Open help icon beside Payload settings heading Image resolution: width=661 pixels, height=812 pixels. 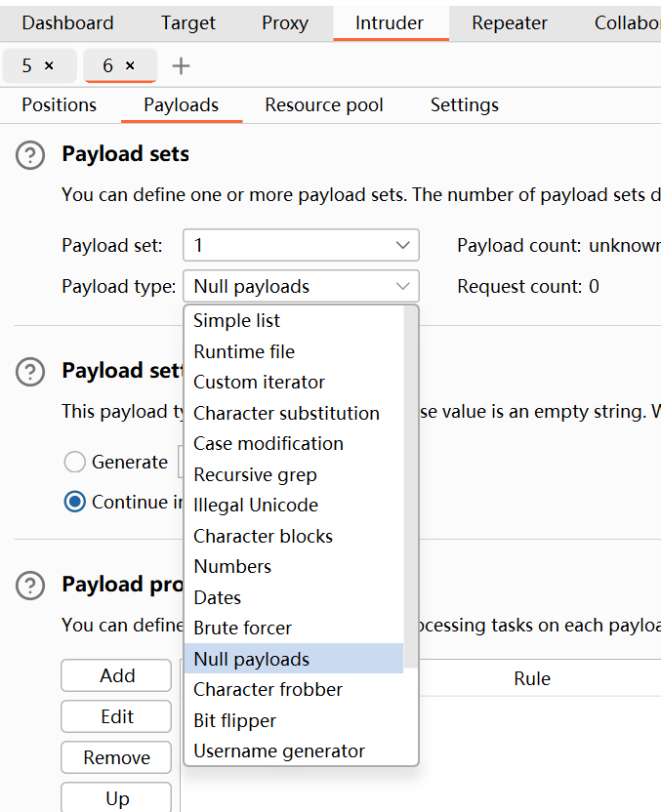[x=30, y=372]
